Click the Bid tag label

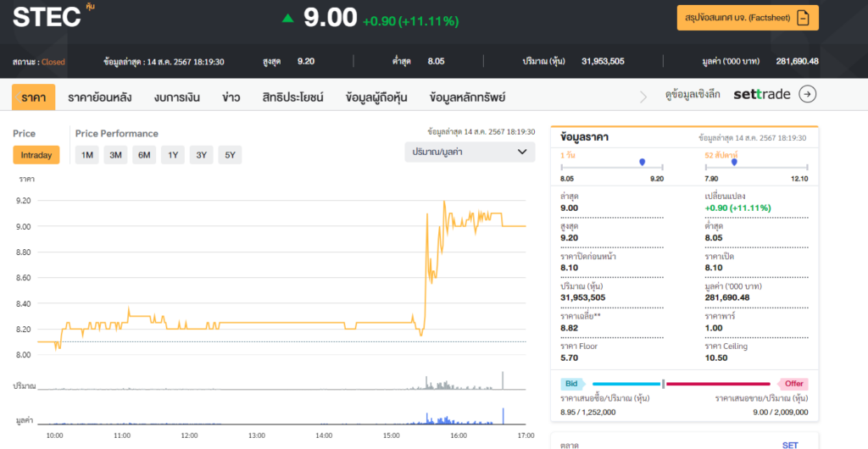(x=573, y=384)
